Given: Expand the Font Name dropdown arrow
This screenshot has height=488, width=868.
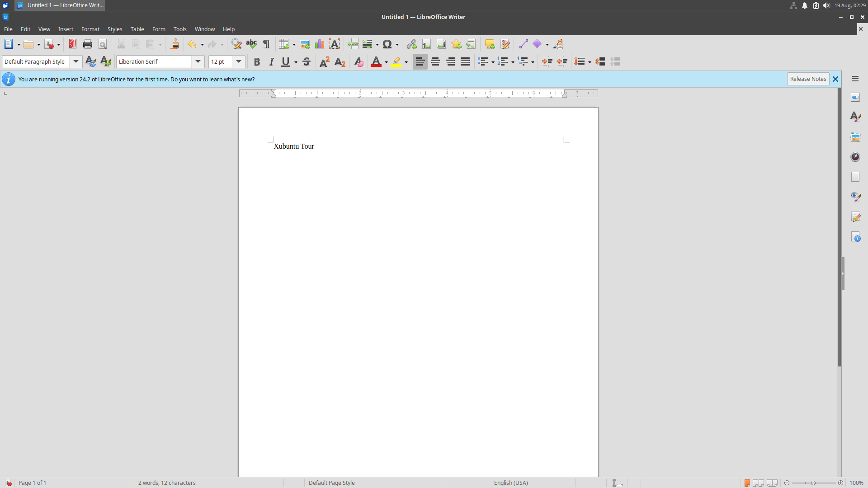Looking at the screenshot, I should [x=198, y=61].
